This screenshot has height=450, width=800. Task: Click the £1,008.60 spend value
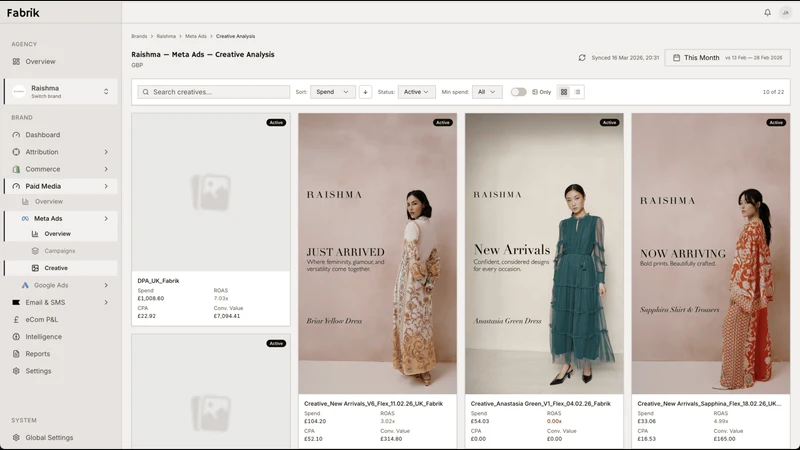coord(151,298)
